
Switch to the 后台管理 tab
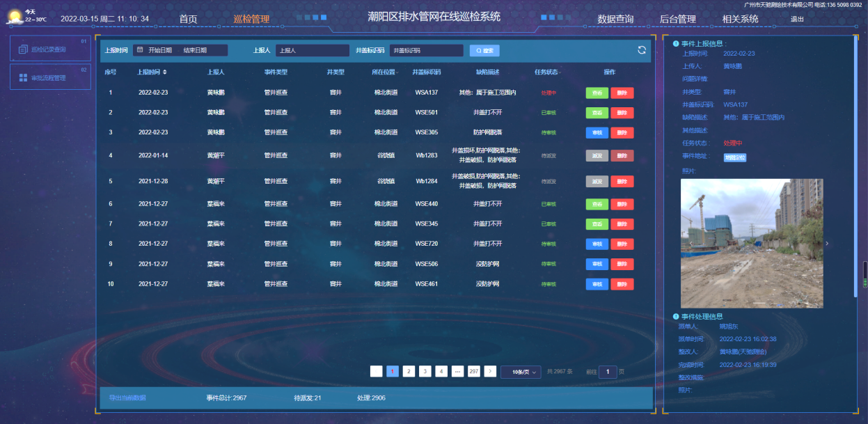pyautogui.click(x=677, y=19)
